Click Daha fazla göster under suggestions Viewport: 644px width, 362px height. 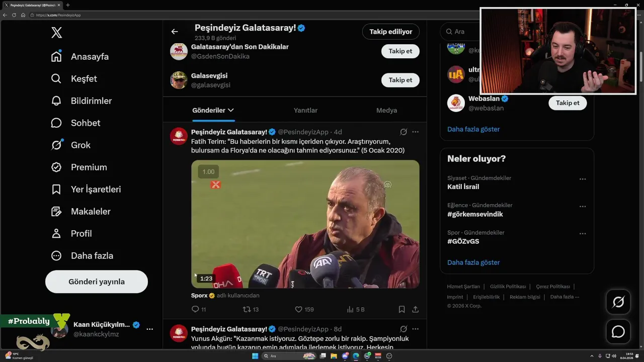(x=473, y=129)
